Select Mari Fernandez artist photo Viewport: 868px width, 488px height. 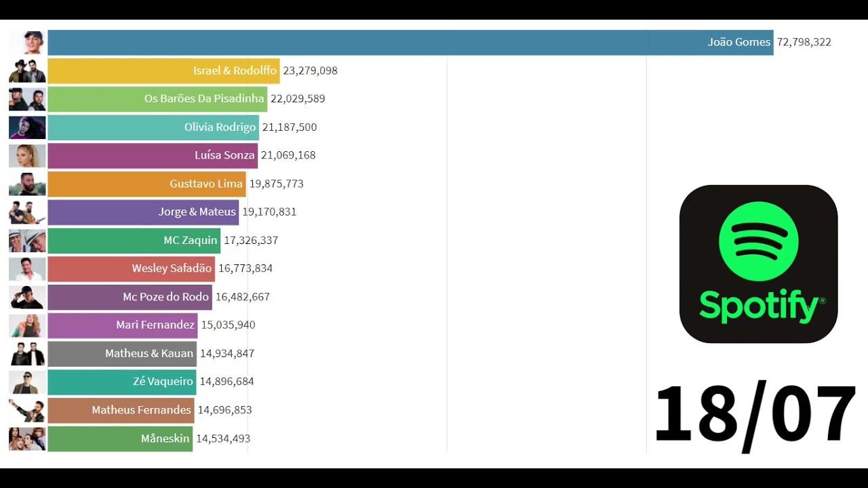tap(27, 325)
